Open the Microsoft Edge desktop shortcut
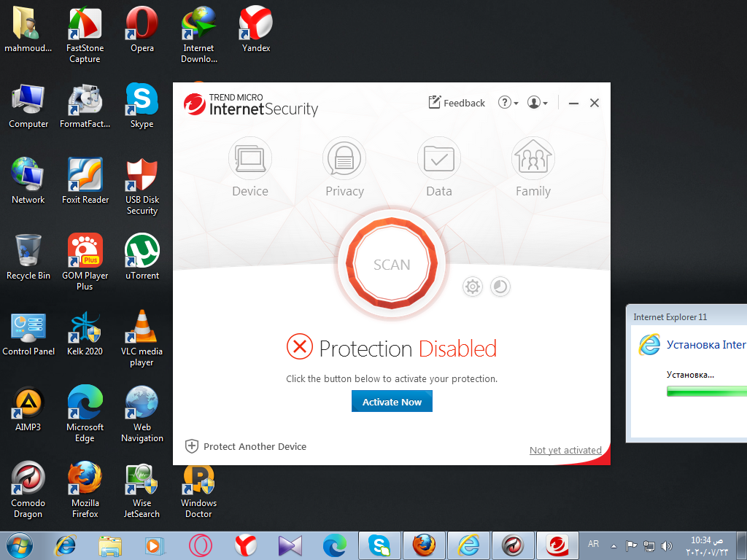 point(85,413)
